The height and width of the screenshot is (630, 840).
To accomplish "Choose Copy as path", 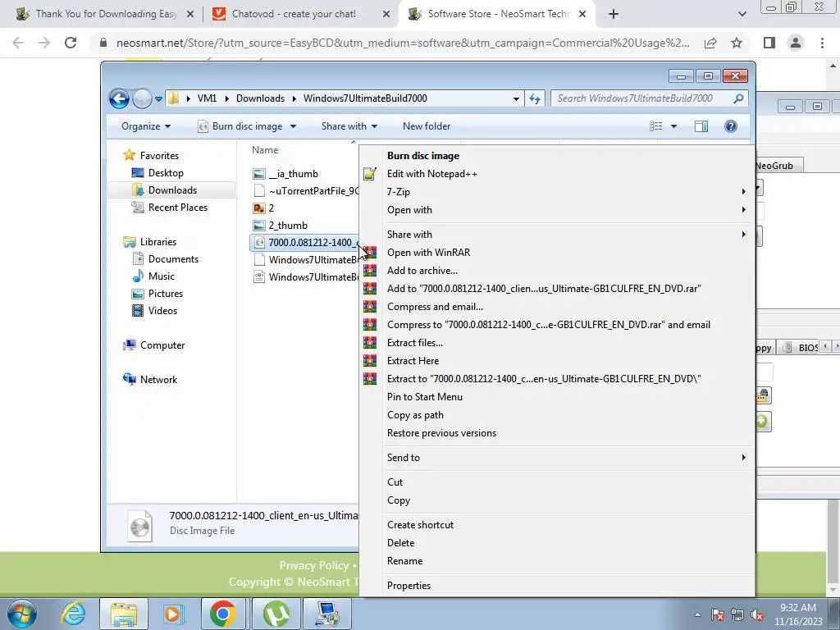I will (x=557, y=414).
